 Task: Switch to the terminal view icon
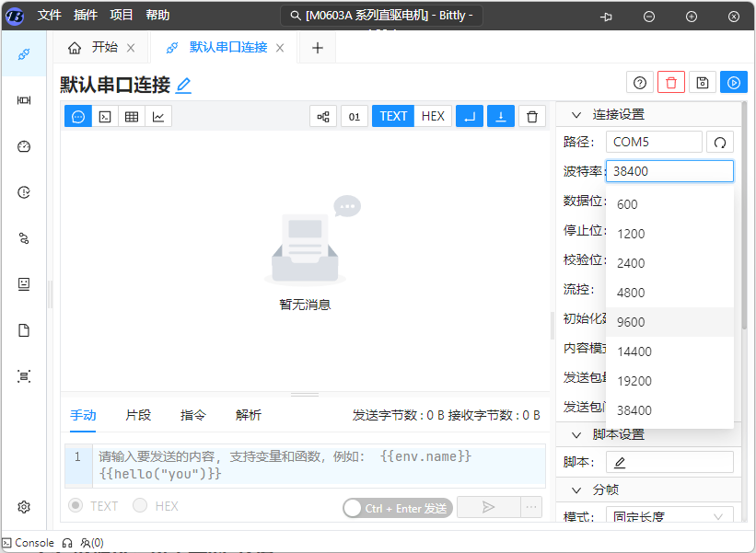(105, 116)
